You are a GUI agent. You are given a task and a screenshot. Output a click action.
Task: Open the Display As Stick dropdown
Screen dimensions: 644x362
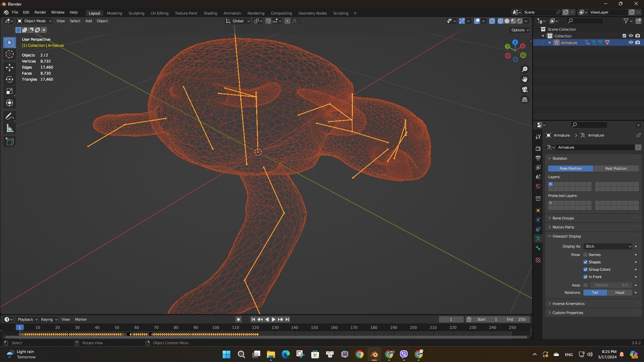608,246
